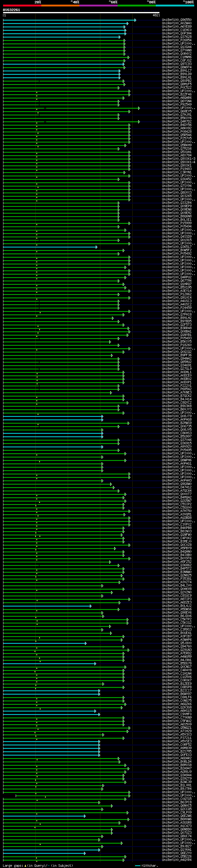Click the UniRef100_B8MXS8 hit name
Screen dimensions: 197x868
[x=177, y=765]
